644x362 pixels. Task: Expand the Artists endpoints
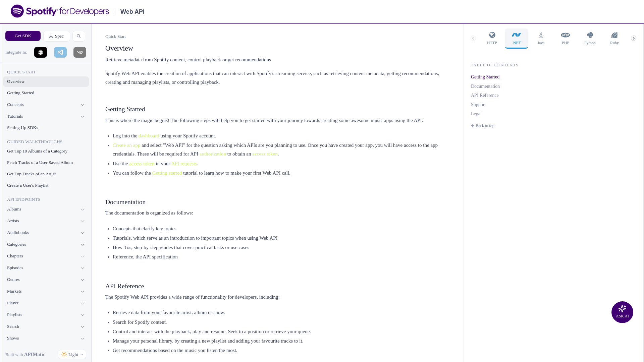(x=46, y=221)
